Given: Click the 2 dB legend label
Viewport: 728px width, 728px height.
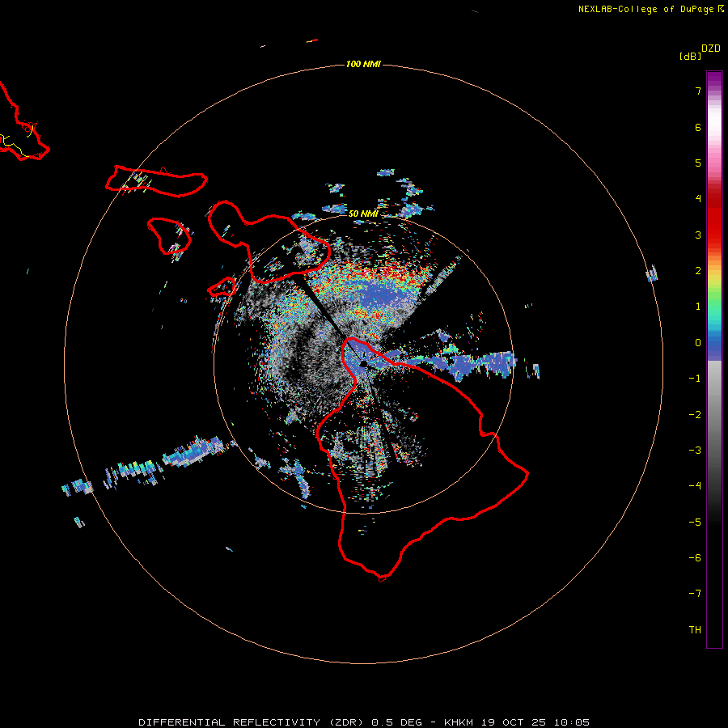Looking at the screenshot, I should click(x=698, y=271).
